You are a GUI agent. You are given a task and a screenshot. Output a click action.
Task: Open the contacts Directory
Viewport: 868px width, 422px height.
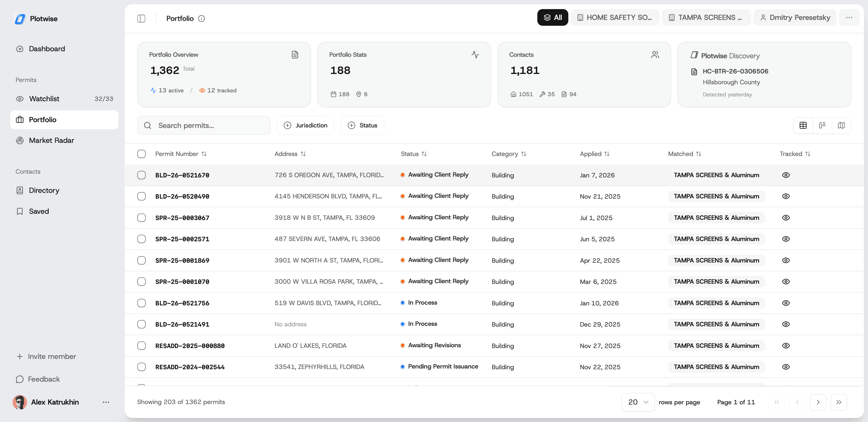(44, 190)
